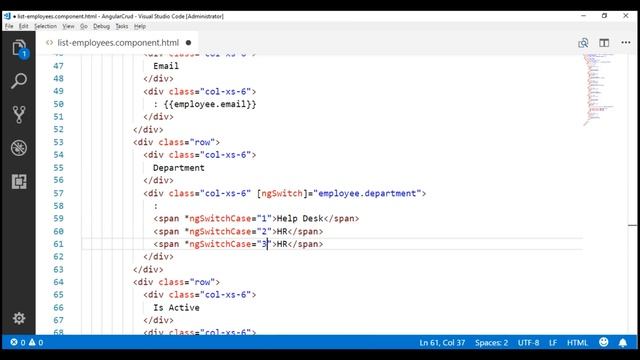Click Spaces: 2 indentation setting
This screenshot has width=640, height=360.
(491, 342)
